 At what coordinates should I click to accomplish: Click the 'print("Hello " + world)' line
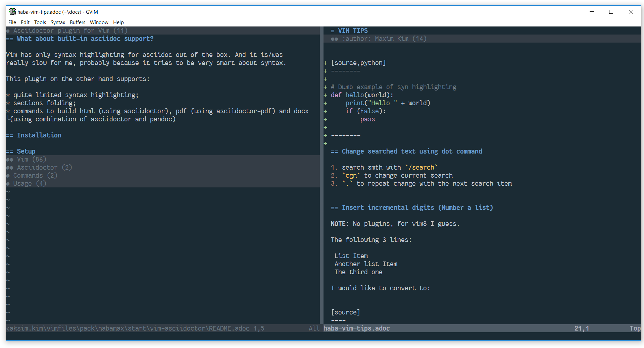(x=388, y=103)
